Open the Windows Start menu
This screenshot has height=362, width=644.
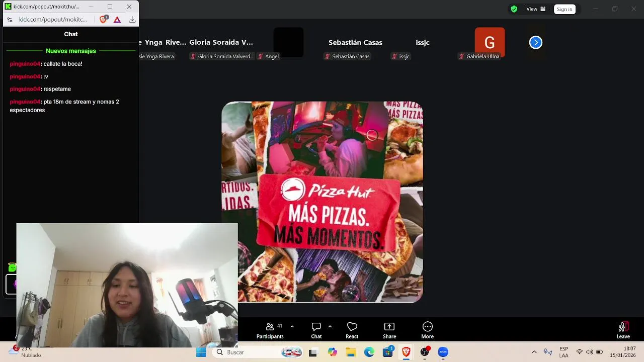(x=201, y=352)
